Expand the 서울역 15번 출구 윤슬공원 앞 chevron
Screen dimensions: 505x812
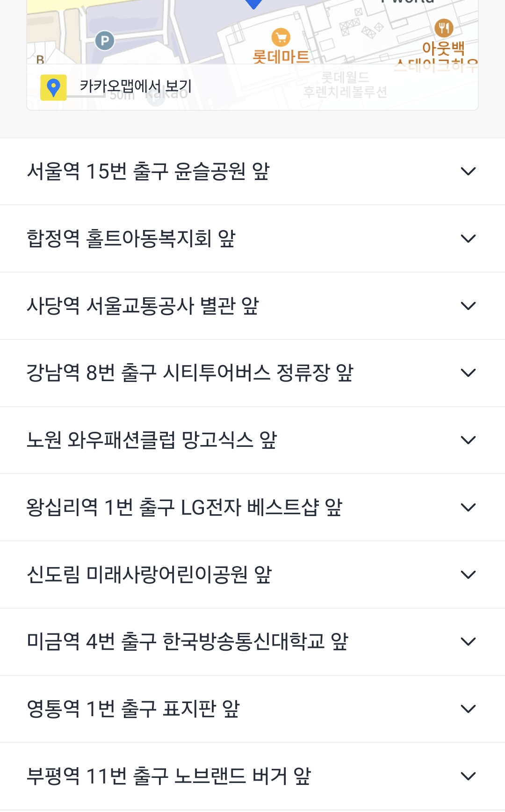click(468, 172)
